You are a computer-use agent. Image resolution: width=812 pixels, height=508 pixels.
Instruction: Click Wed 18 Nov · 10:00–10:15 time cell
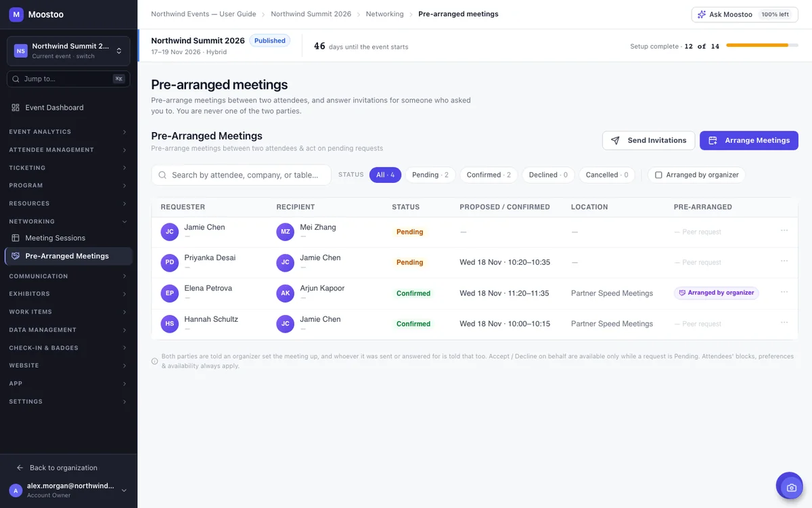505,324
